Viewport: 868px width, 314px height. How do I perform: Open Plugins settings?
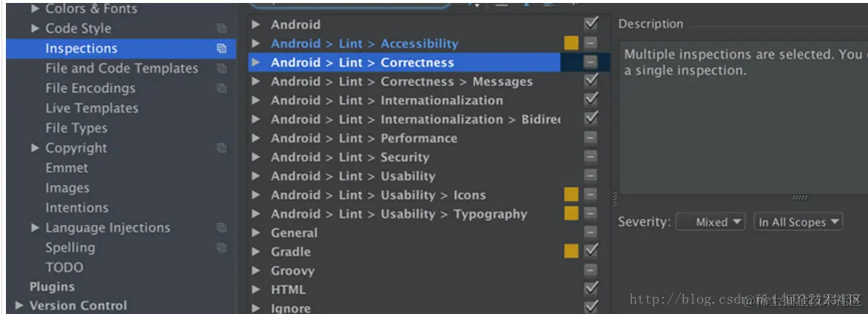(x=52, y=287)
